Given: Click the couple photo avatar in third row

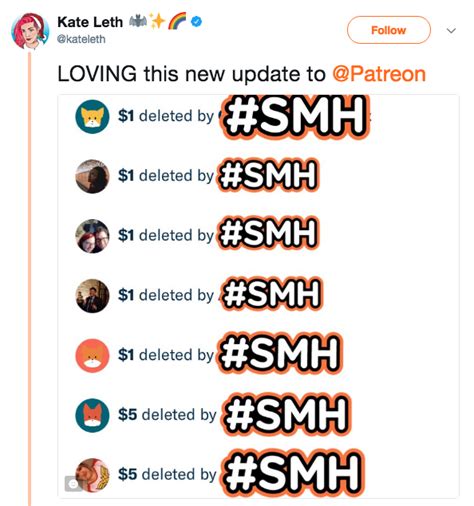Looking at the screenshot, I should [92, 236].
